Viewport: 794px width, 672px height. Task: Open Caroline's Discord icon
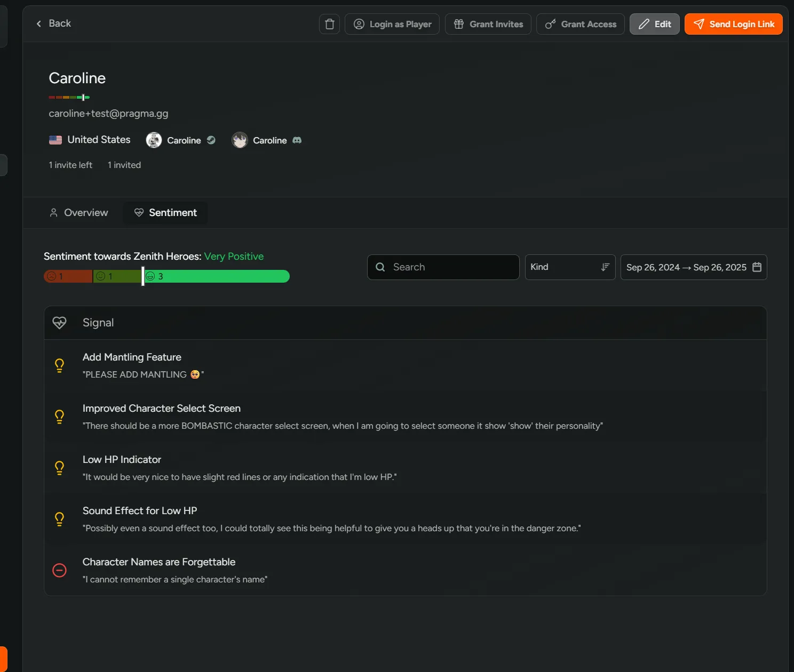coord(298,140)
